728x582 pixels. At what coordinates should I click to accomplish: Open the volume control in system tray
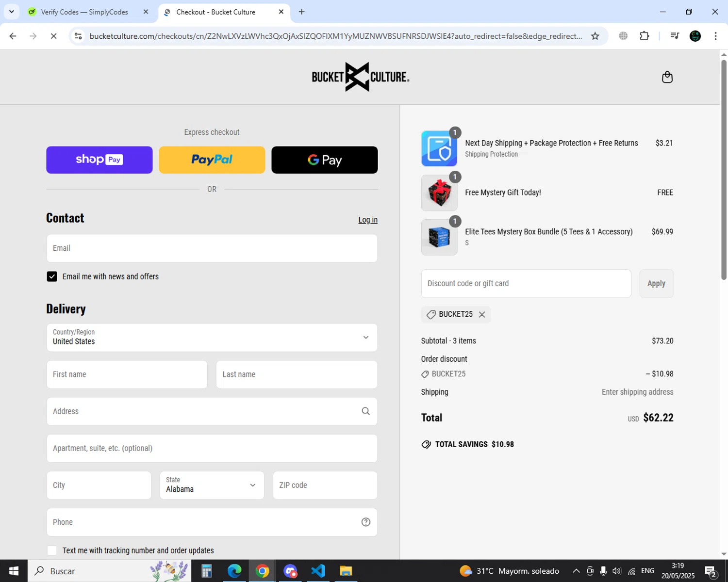[617, 571]
